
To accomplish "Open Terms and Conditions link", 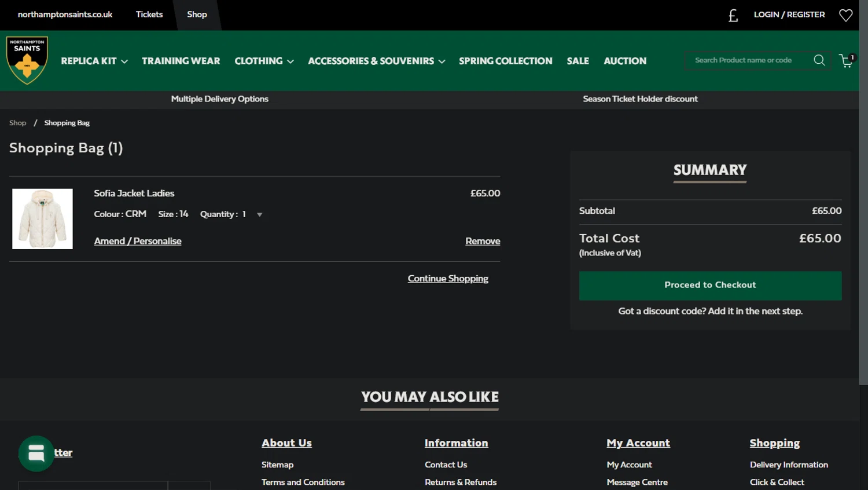I will coord(303,482).
